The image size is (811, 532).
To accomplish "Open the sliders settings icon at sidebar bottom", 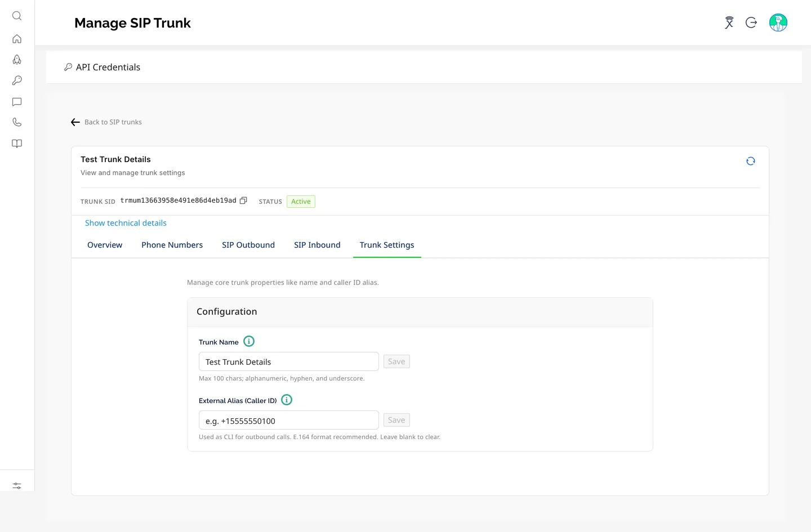I will coord(17,485).
